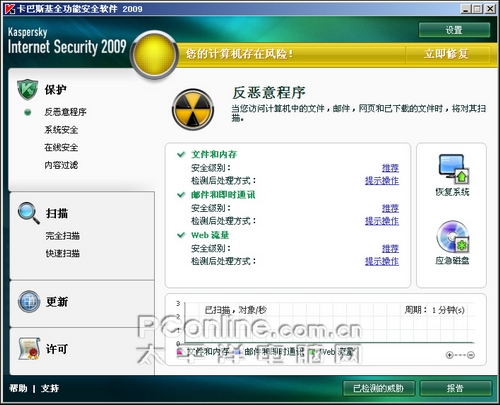500x405 pixels.
Task: Open security level 推荐 link under 文件和内存
Action: click(x=390, y=168)
